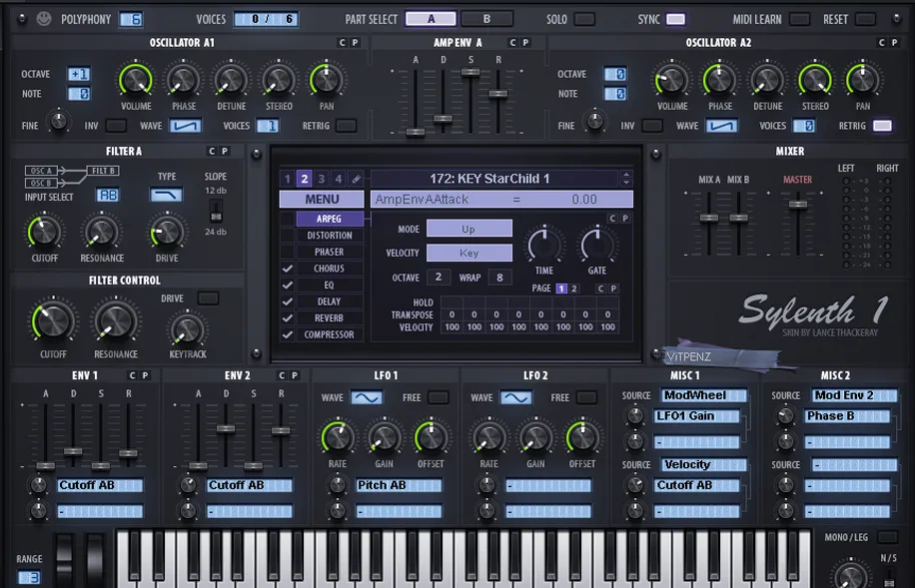Click Oscillator A2 paste P icon
Image resolution: width=915 pixels, height=588 pixels.
[x=894, y=43]
